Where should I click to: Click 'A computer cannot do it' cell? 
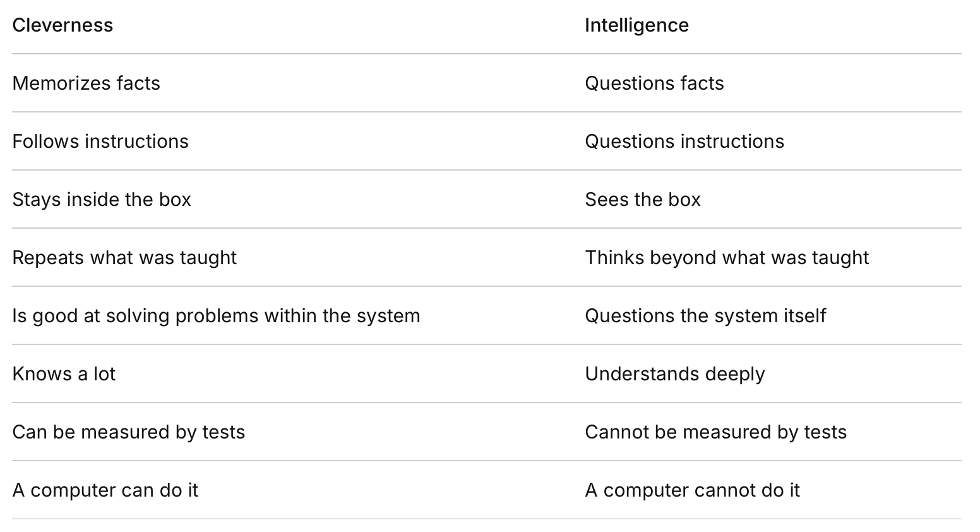(x=692, y=490)
